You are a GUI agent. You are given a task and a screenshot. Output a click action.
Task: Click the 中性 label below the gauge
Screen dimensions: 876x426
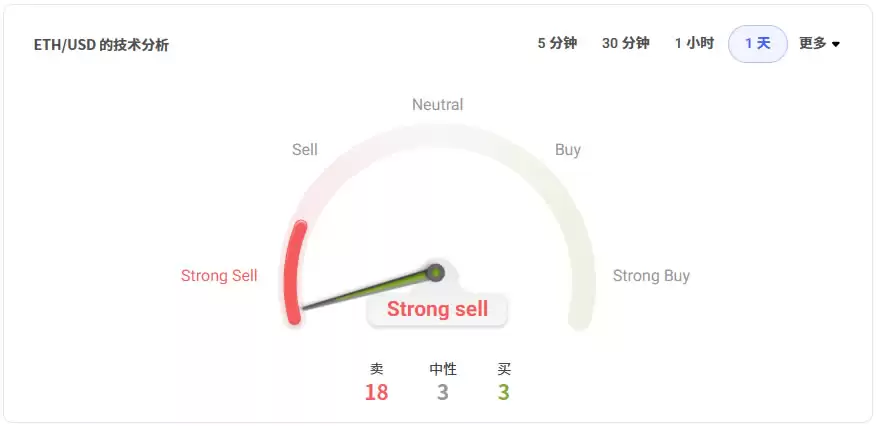coord(443,369)
